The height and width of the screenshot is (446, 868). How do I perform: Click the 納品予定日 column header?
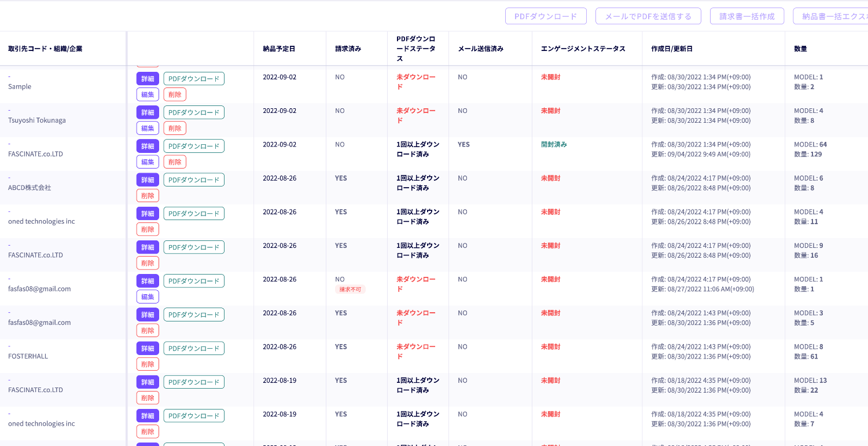click(279, 49)
